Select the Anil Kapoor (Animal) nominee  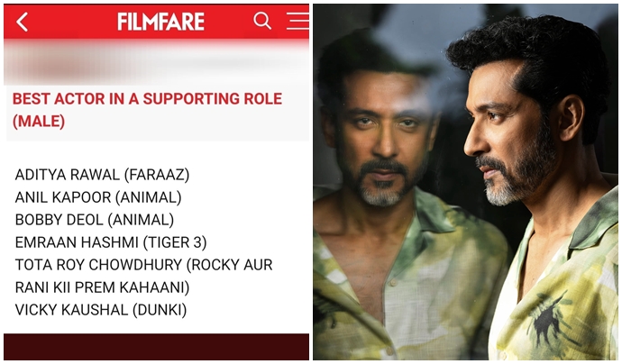[98, 197]
